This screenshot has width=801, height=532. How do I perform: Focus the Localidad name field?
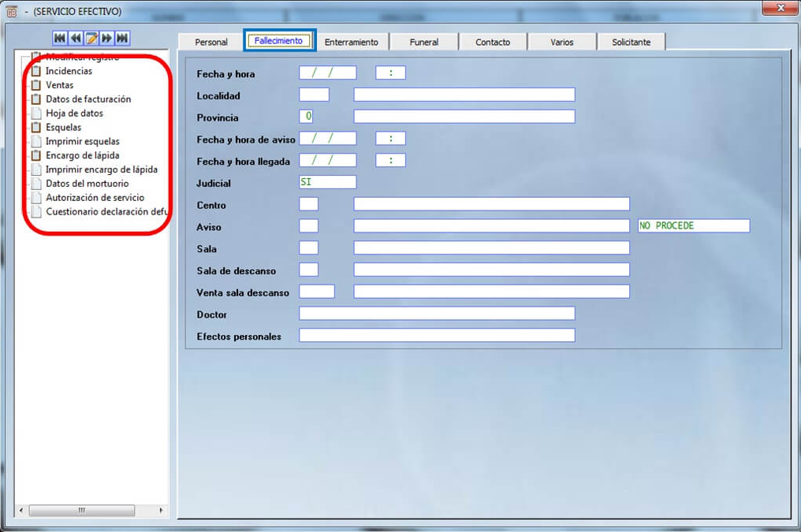tap(464, 95)
